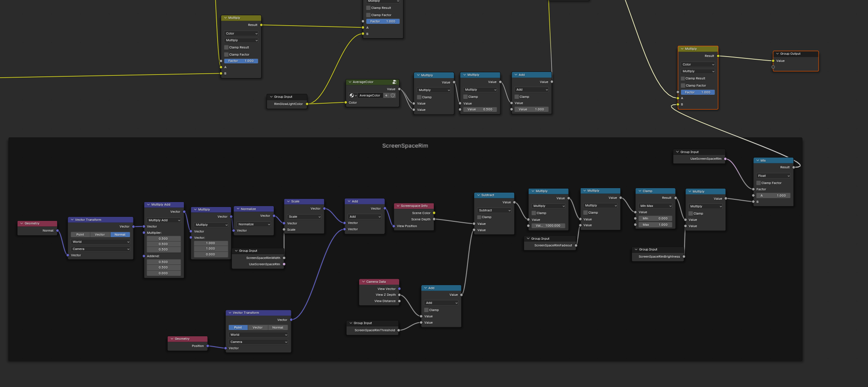Select Point type in Vector Transform fed by Geometry Normal
This screenshot has width=868, height=387.
point(80,235)
